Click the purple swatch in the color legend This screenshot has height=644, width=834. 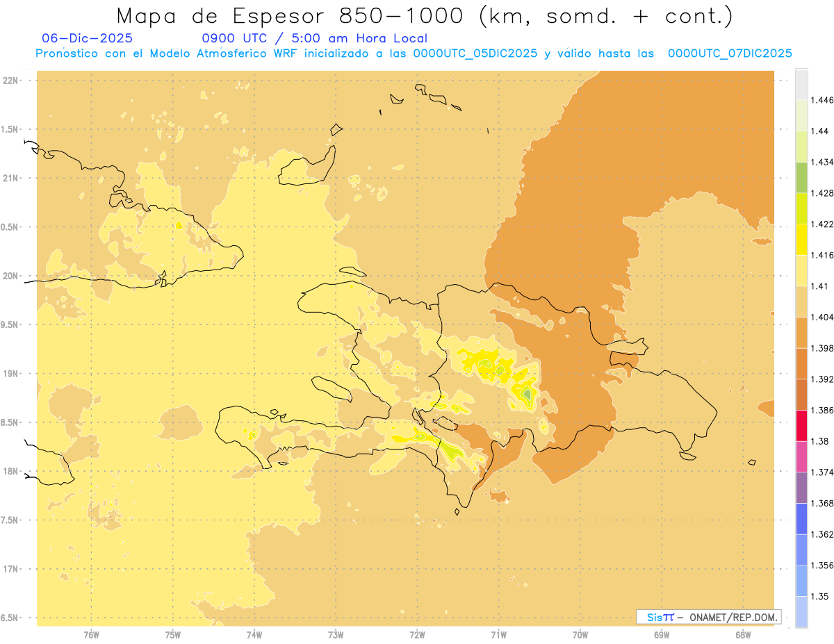(801, 488)
